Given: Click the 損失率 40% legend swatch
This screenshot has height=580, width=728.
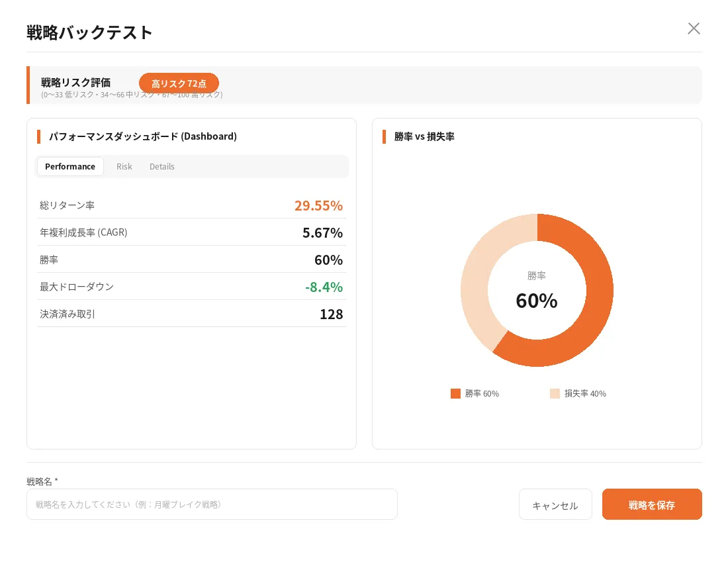Looking at the screenshot, I should click(555, 393).
